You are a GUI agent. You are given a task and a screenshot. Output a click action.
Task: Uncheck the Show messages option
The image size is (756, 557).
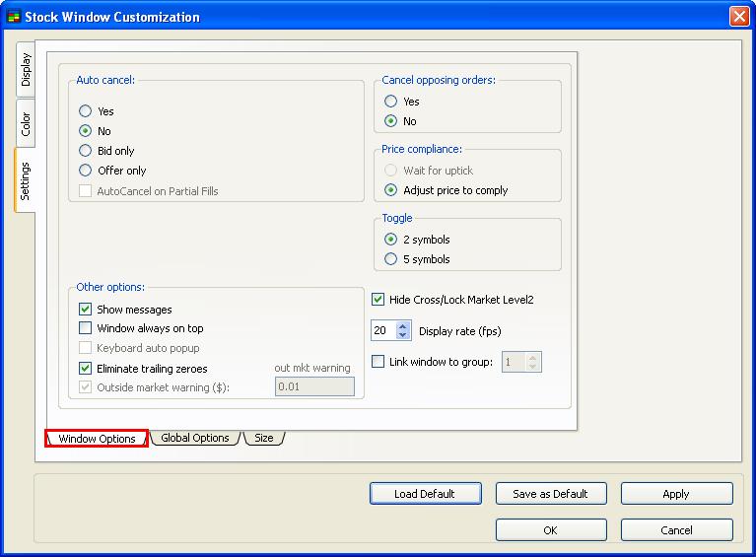click(86, 310)
